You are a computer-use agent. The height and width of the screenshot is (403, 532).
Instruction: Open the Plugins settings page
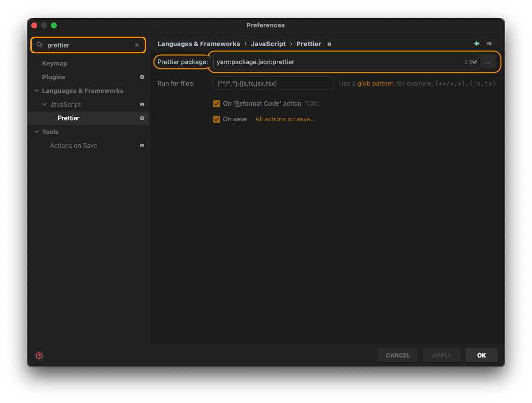[x=54, y=77]
